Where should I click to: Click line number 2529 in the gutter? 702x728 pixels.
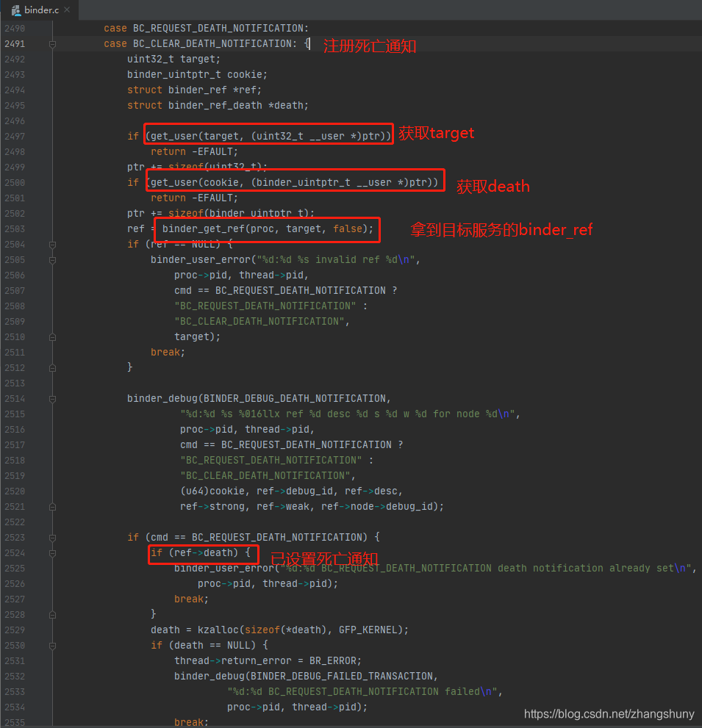(15, 630)
